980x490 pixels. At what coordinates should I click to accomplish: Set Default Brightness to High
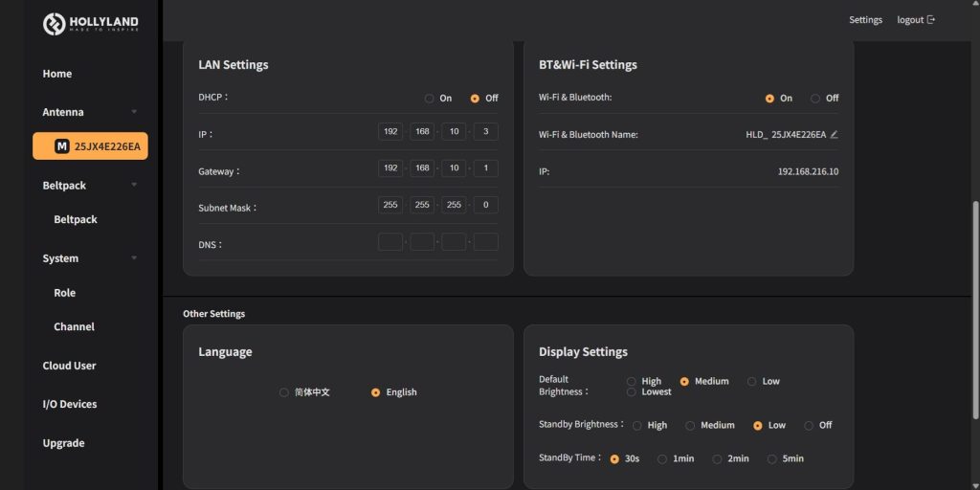632,381
